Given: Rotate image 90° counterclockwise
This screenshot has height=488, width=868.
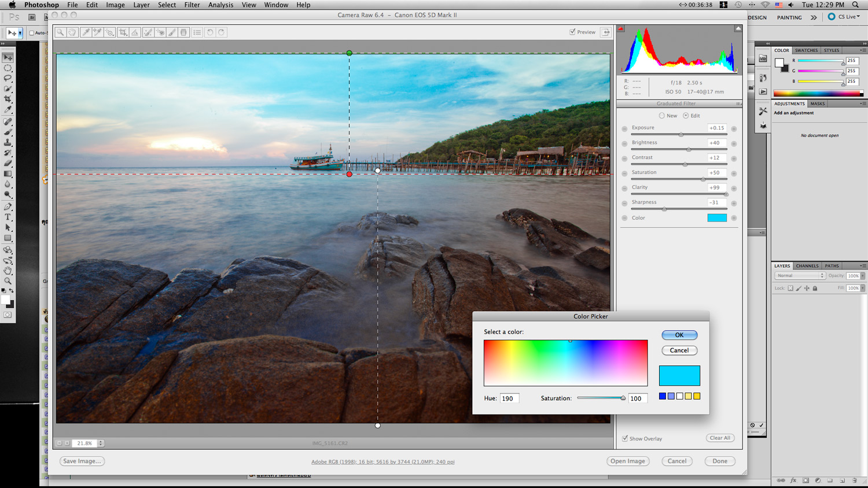Looking at the screenshot, I should coord(209,32).
